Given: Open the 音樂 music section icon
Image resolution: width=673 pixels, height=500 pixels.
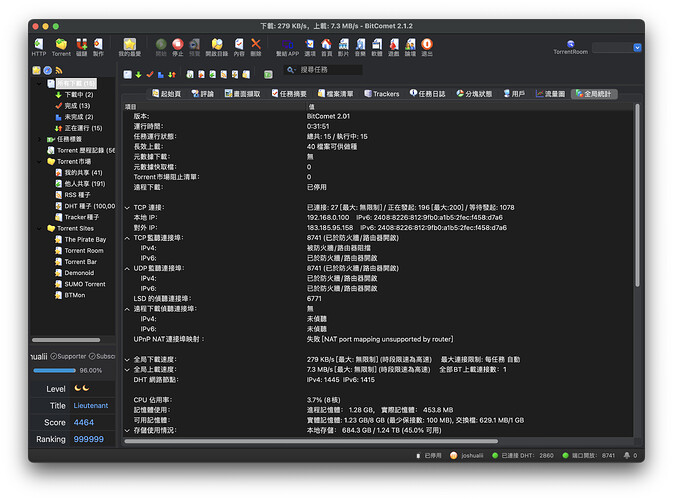Looking at the screenshot, I should click(360, 47).
